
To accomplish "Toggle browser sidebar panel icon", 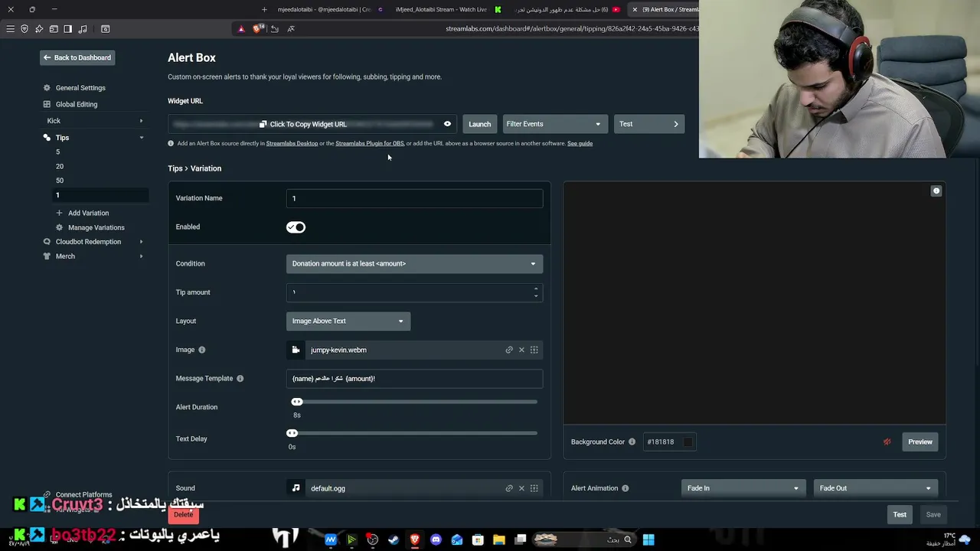I will [x=67, y=29].
